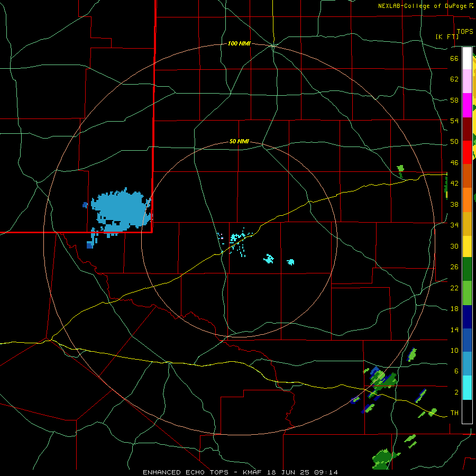
Task: Pick the dark red (maroon) legend swatch
Action: pyautogui.click(x=467, y=129)
